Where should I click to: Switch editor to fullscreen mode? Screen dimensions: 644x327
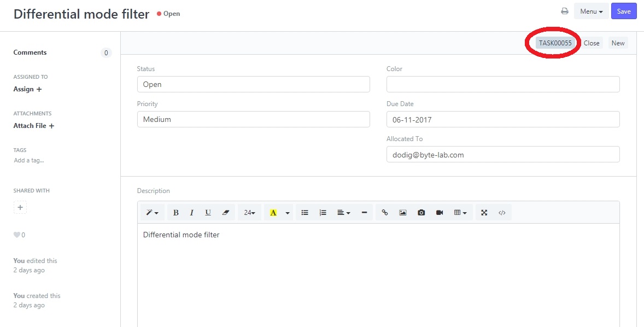[484, 213]
